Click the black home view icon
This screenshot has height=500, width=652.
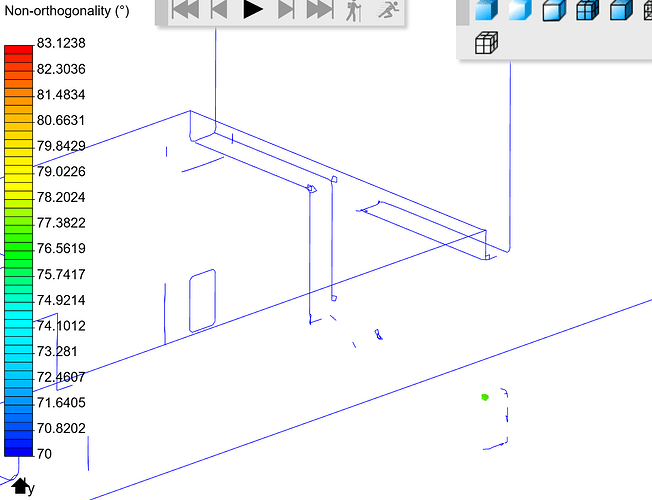tap(19, 486)
